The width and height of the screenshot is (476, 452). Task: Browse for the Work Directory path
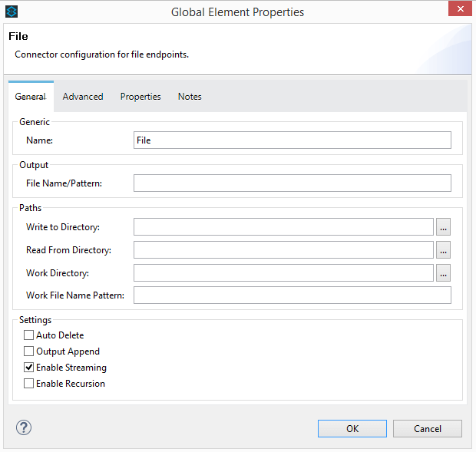pos(443,273)
